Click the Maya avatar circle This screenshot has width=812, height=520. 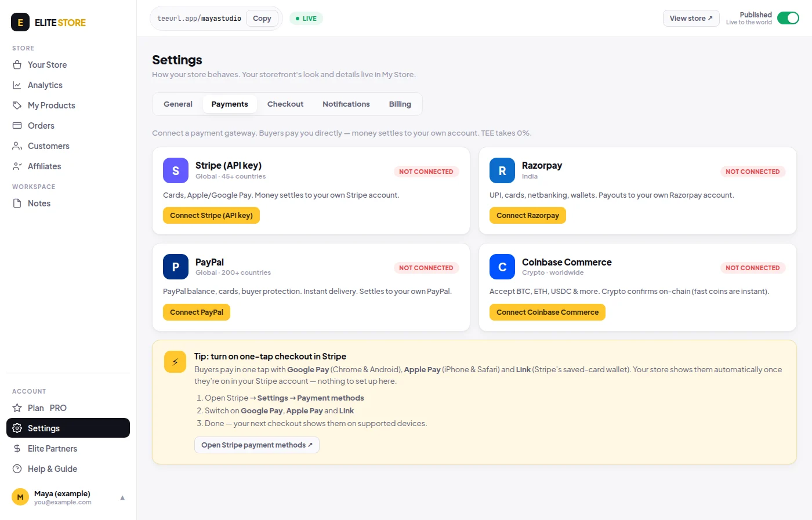[x=20, y=497]
